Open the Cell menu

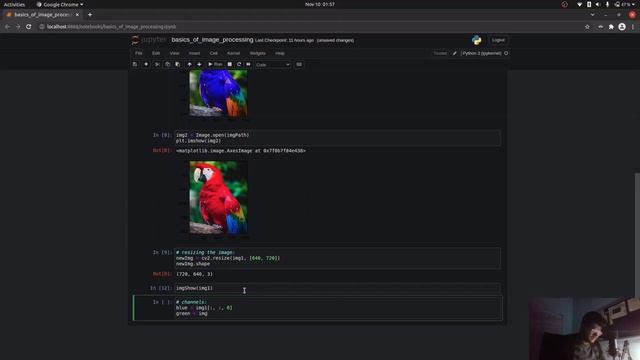(x=213, y=53)
